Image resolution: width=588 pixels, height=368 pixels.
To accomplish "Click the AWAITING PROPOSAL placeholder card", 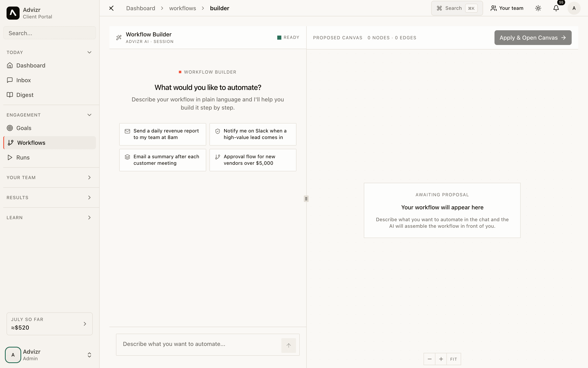I will [x=442, y=210].
